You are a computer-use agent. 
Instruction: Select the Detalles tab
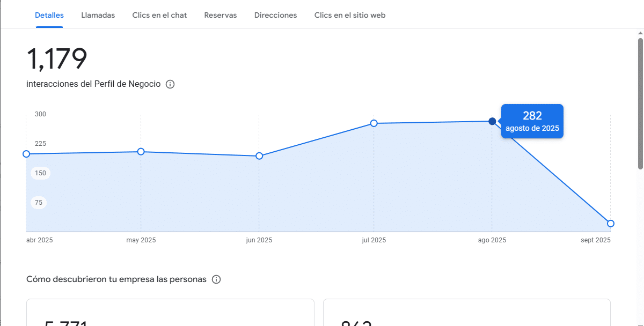49,15
